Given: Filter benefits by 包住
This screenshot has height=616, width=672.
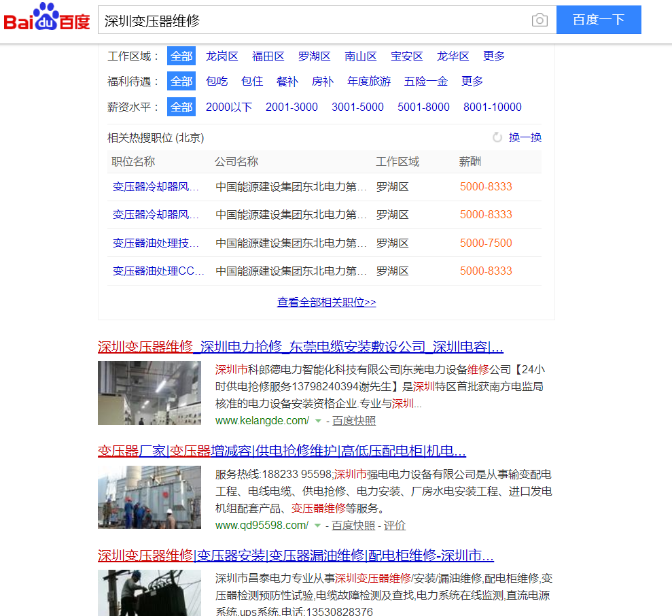Looking at the screenshot, I should [x=252, y=82].
